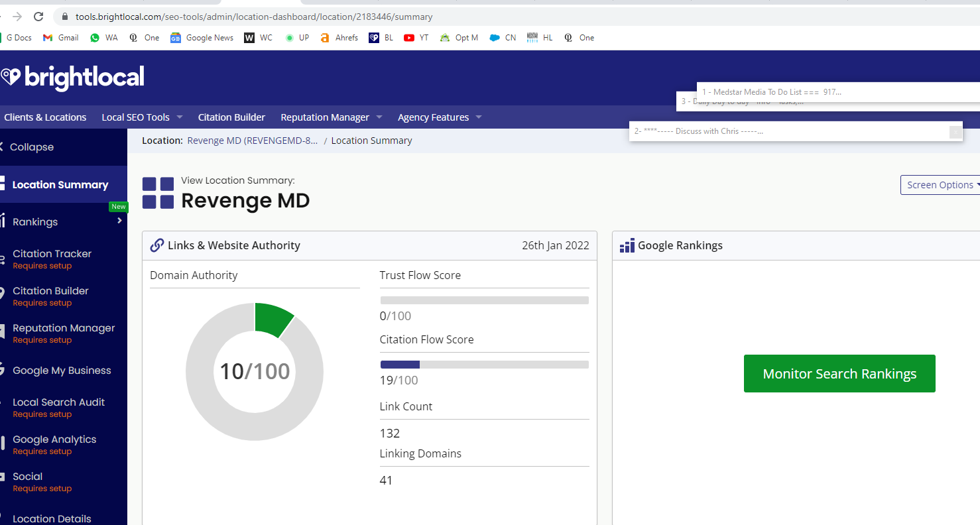Expand the Reputation Manager top menu
This screenshot has height=525, width=980.
tap(332, 117)
